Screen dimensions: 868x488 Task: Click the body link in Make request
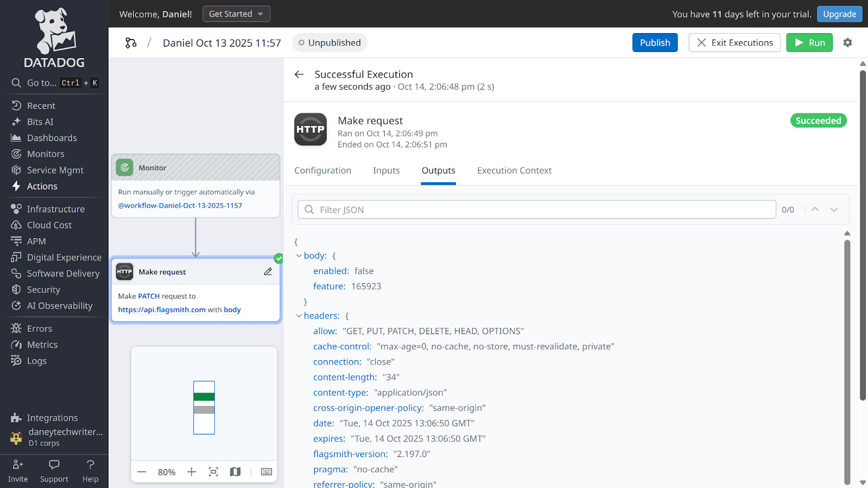[232, 310]
